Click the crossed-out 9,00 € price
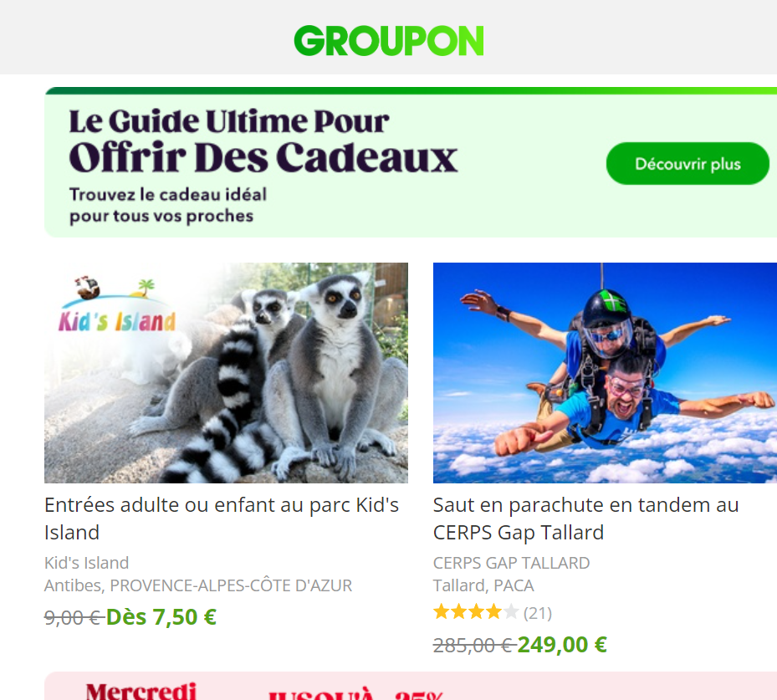 point(74,618)
